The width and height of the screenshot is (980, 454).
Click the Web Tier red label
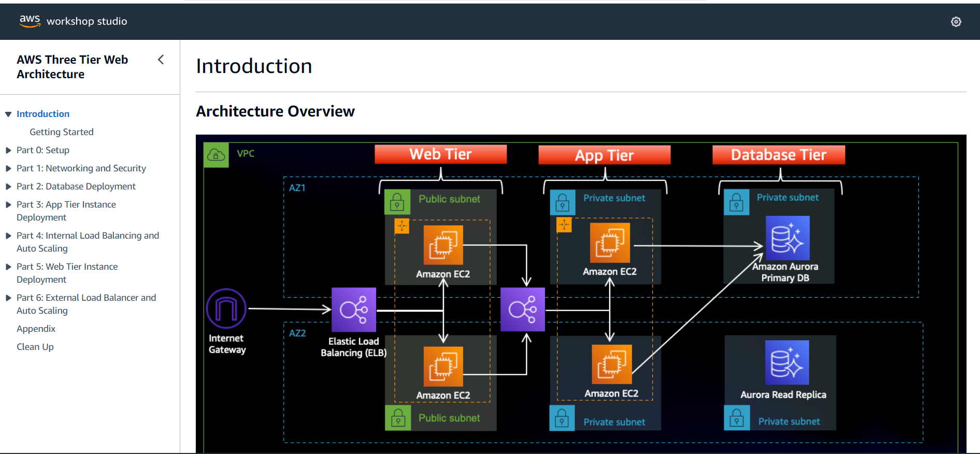441,154
